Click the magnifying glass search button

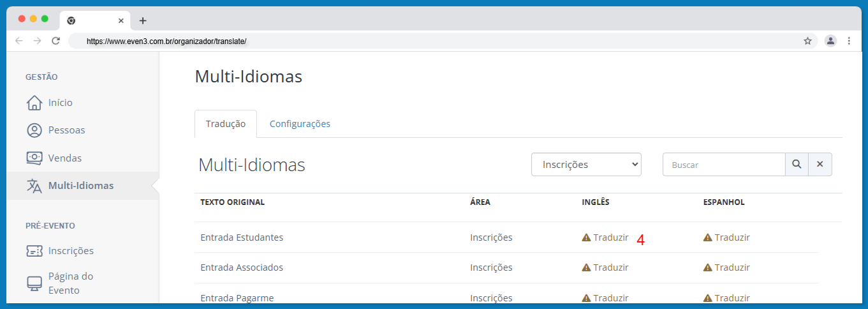coord(797,164)
